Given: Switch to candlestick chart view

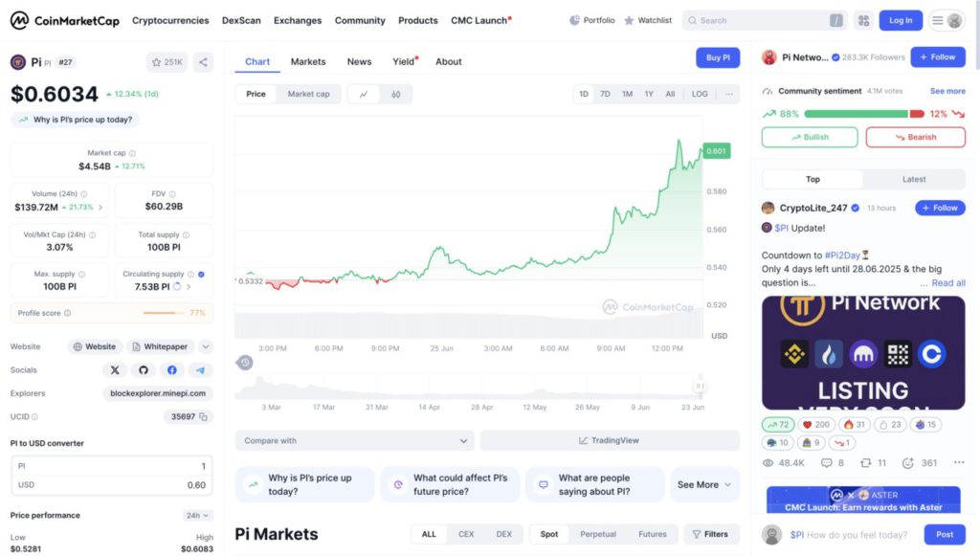Looking at the screenshot, I should tap(395, 94).
